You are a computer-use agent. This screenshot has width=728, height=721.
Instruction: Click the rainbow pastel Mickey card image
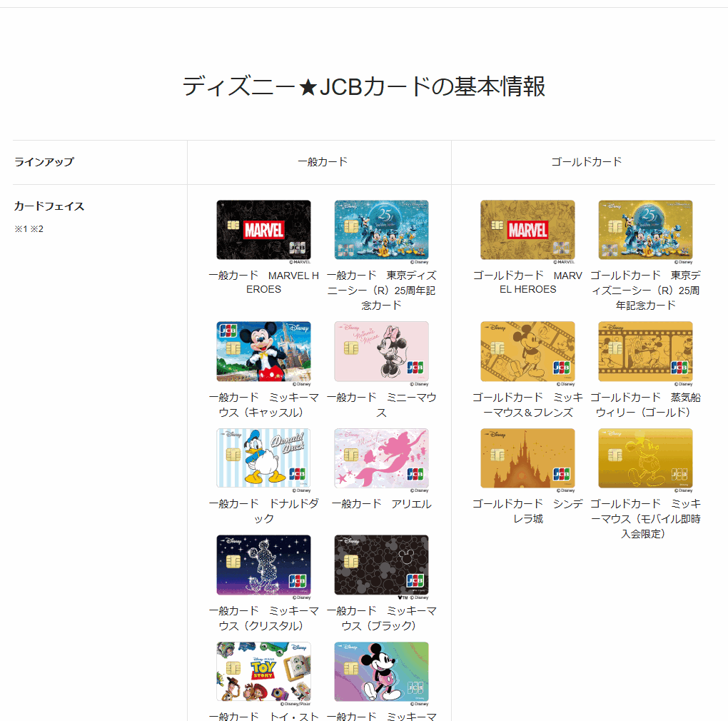tap(382, 672)
